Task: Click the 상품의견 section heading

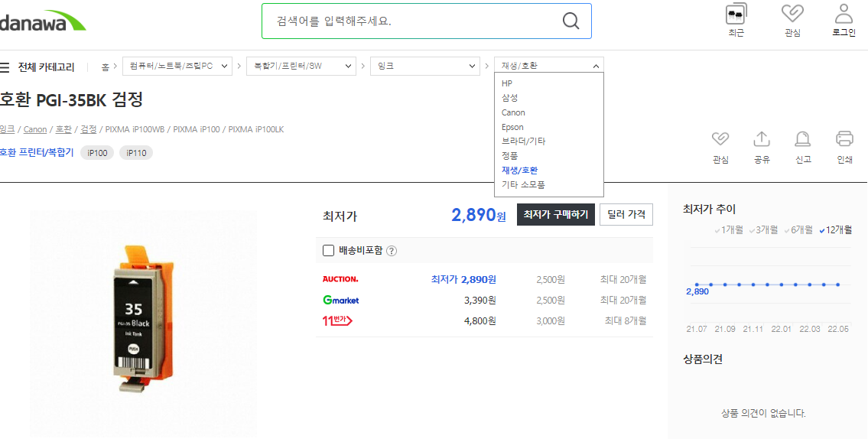Action: [x=703, y=359]
